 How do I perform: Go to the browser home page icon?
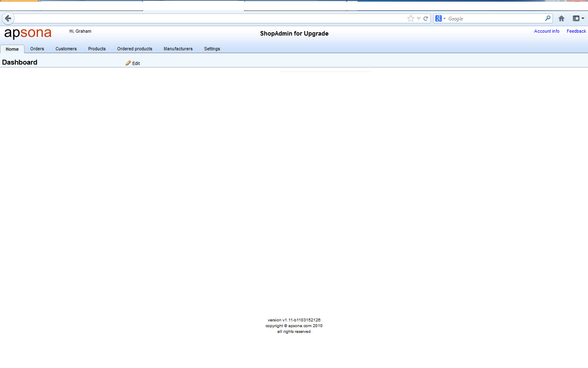[561, 18]
